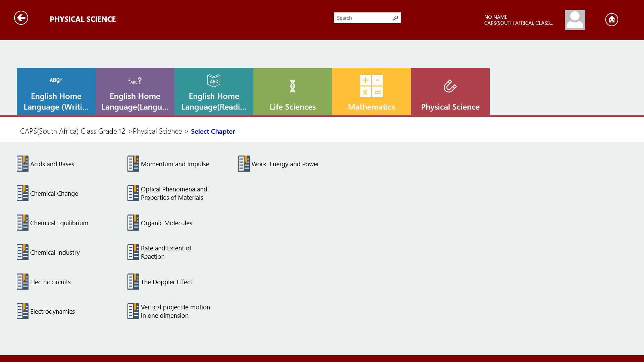Open the user profile avatar
Screen dimensions: 644x362
click(x=575, y=20)
